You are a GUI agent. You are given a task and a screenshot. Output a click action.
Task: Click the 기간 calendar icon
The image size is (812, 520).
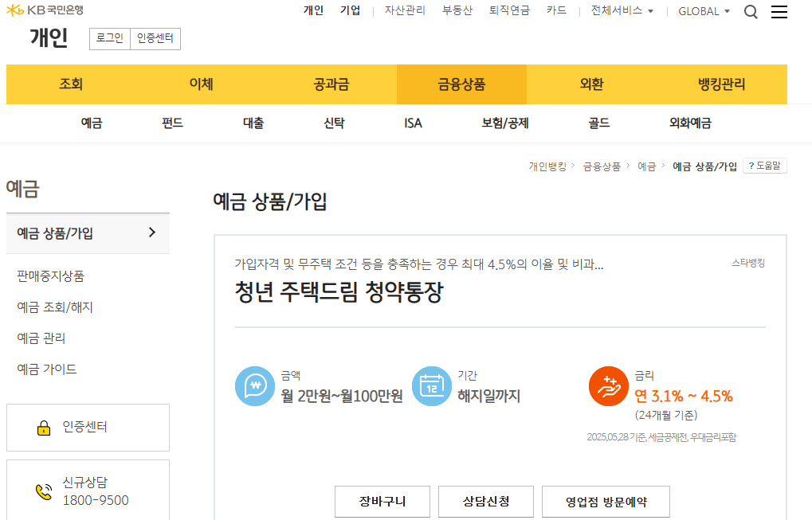432,386
